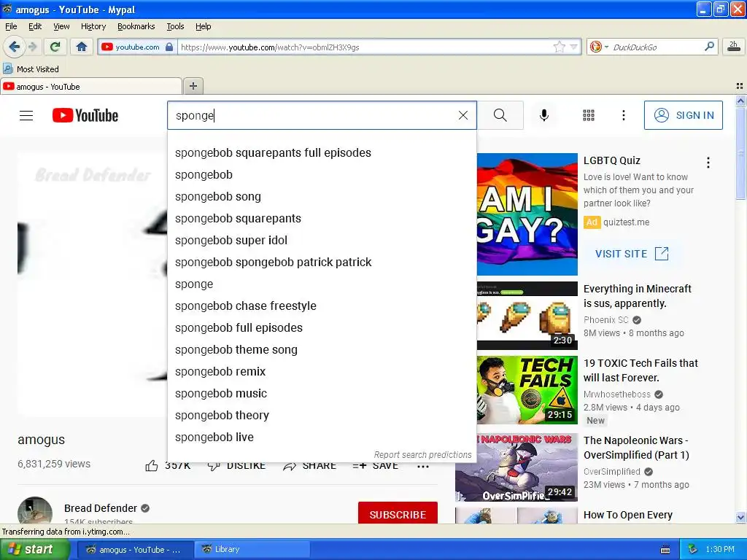The image size is (747, 560).
Task: Open the Help menu
Action: pos(203,26)
